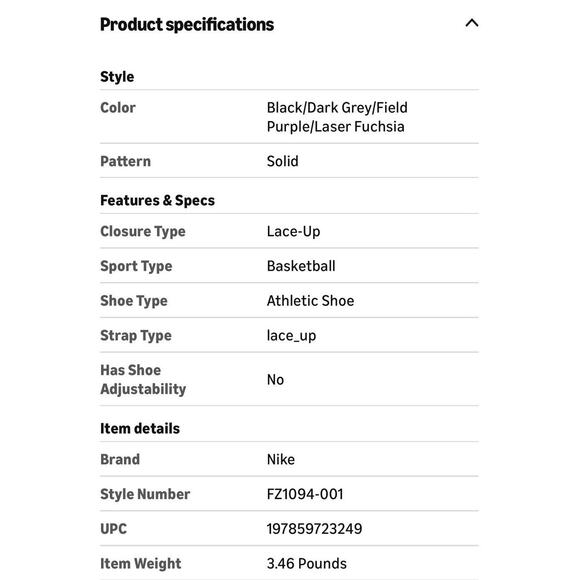Select the 3.46 Pounds item weight
This screenshot has width=580, height=580.
click(307, 564)
